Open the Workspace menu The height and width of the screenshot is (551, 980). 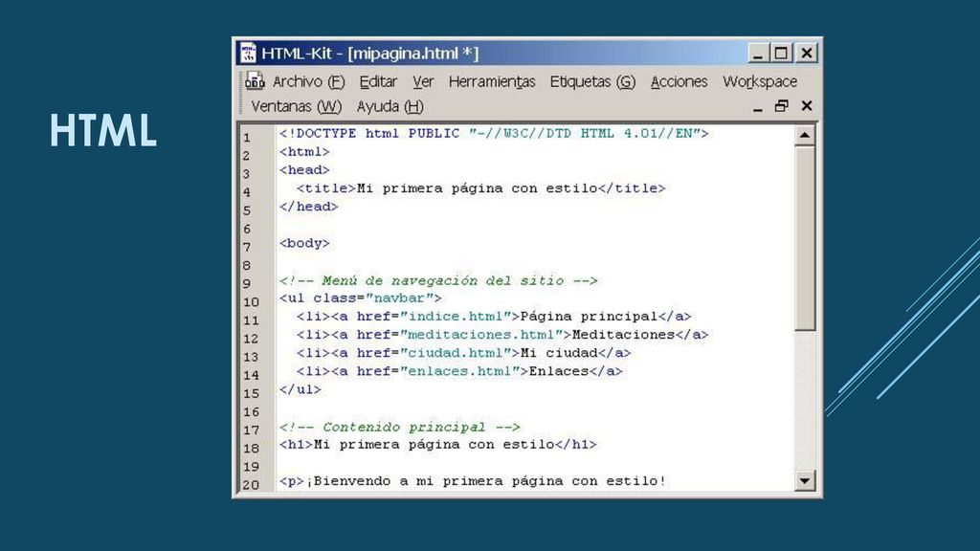pyautogui.click(x=760, y=82)
